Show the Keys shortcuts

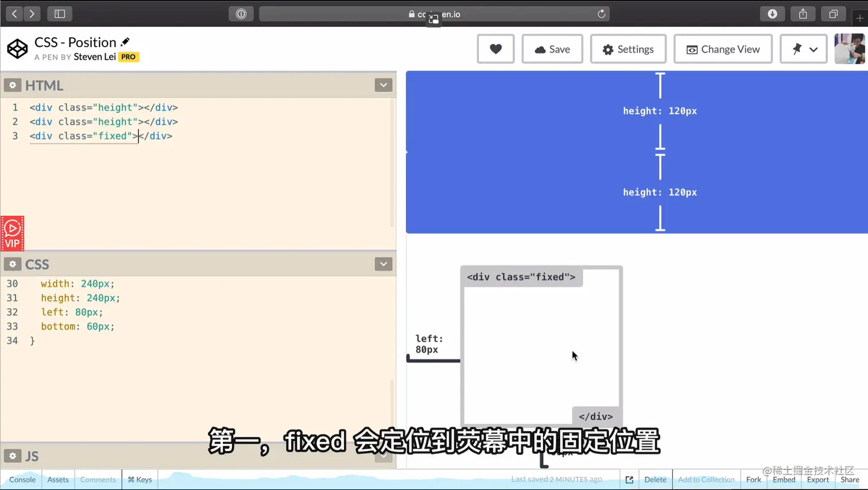pyautogui.click(x=139, y=480)
